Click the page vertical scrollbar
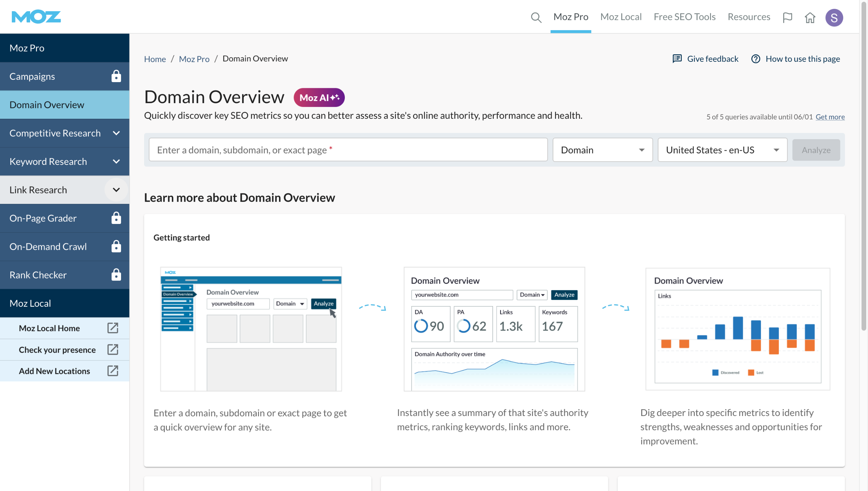 [864, 166]
